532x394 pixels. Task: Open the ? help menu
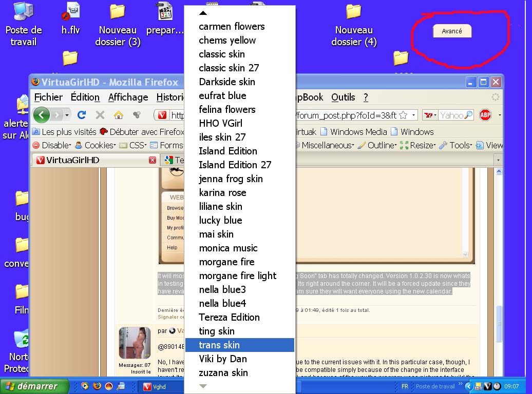click(366, 97)
